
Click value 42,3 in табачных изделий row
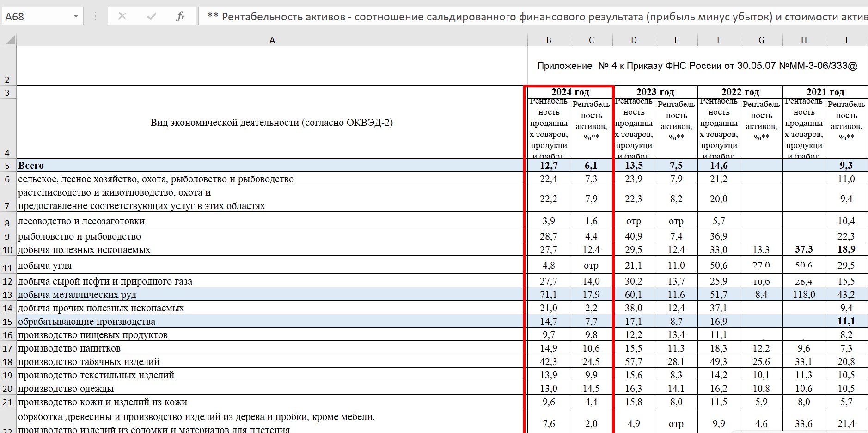click(549, 362)
